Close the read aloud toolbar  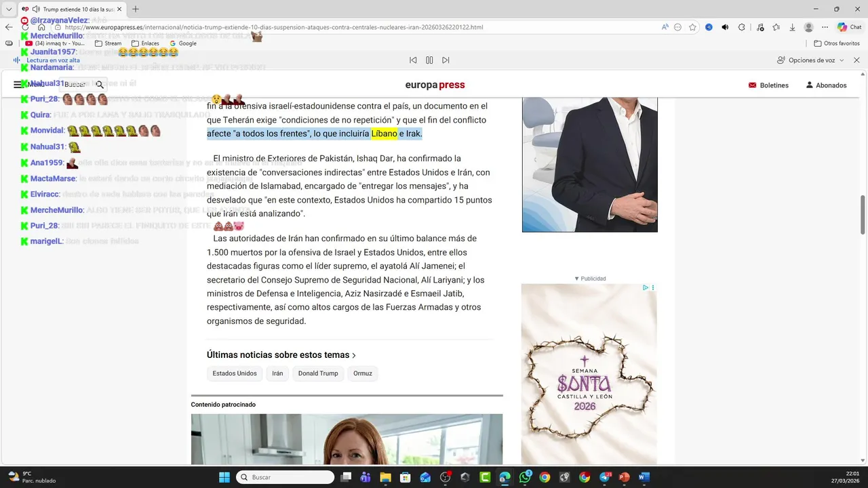pyautogui.click(x=856, y=60)
